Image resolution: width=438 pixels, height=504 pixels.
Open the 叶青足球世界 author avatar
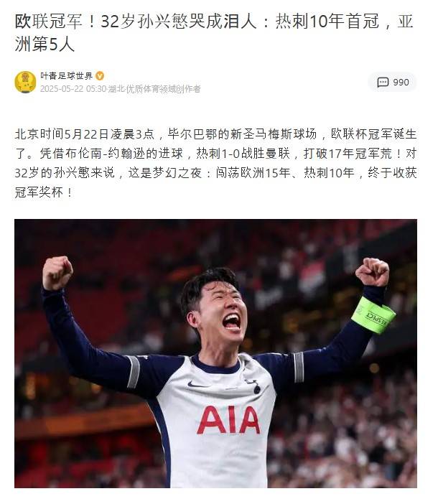[25, 82]
